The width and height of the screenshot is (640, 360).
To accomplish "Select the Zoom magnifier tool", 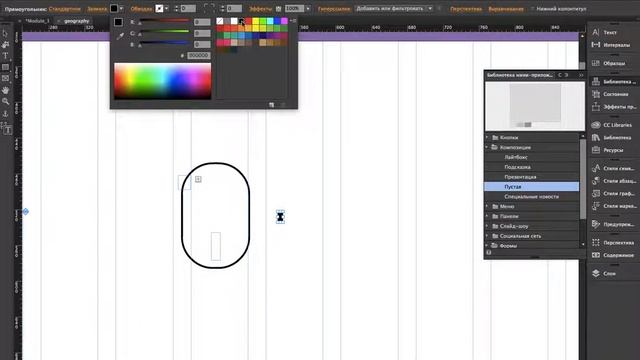I will pyautogui.click(x=5, y=101).
